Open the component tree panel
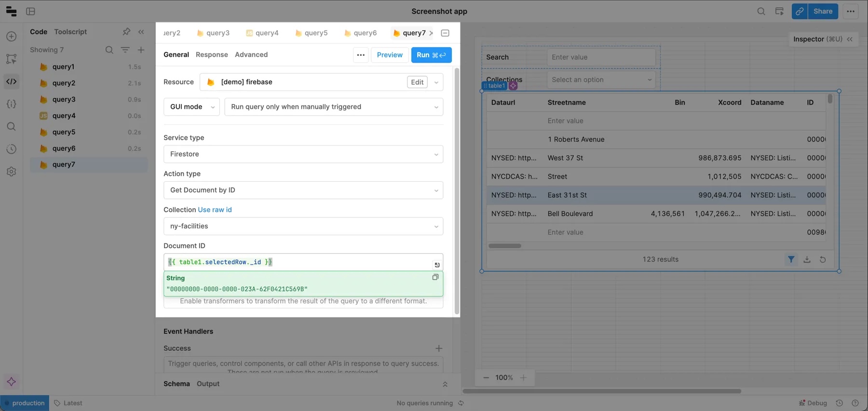Screen dimensions: 868x411 (12, 59)
